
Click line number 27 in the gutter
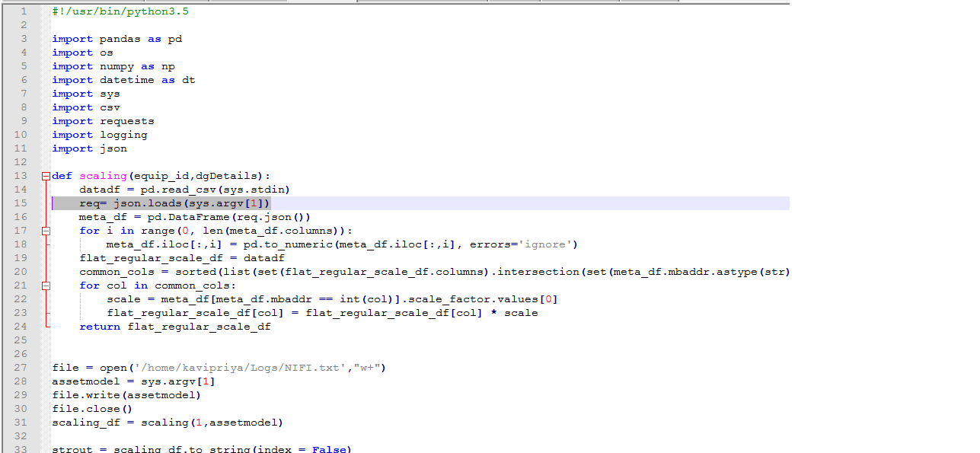point(21,367)
